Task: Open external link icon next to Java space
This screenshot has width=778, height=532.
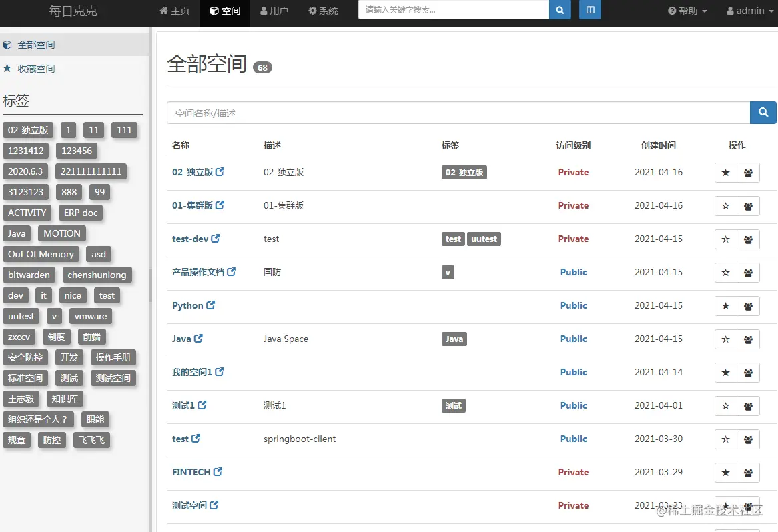Action: point(198,338)
